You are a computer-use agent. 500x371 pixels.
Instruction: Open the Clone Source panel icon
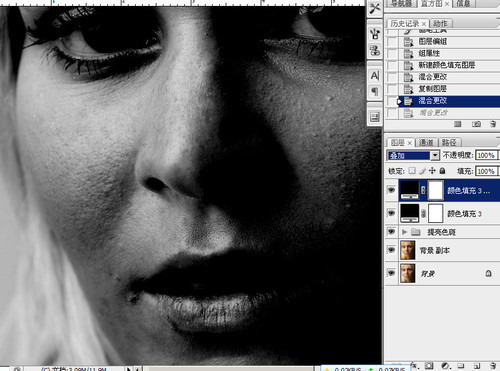[x=375, y=51]
